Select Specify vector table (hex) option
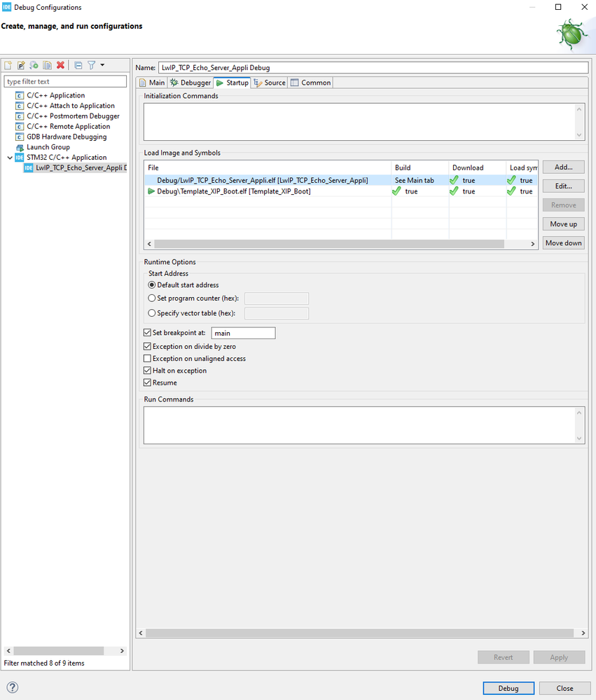596x700 pixels. [152, 313]
